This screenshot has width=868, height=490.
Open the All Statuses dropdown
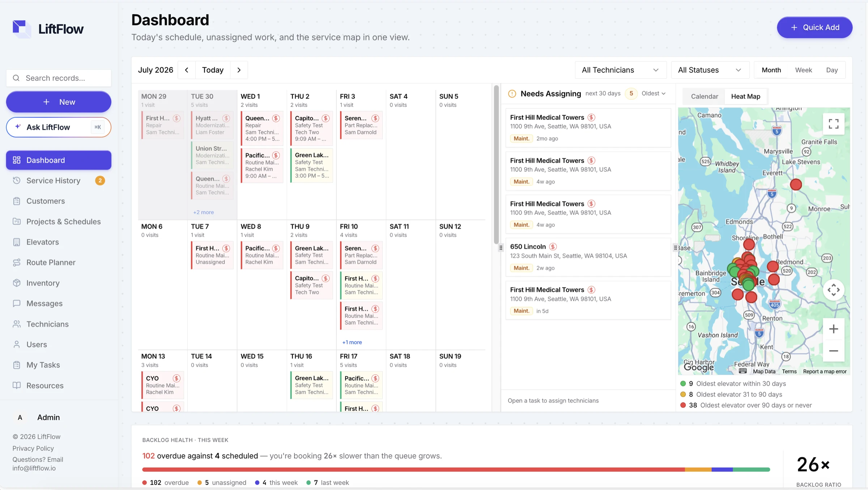coord(710,70)
